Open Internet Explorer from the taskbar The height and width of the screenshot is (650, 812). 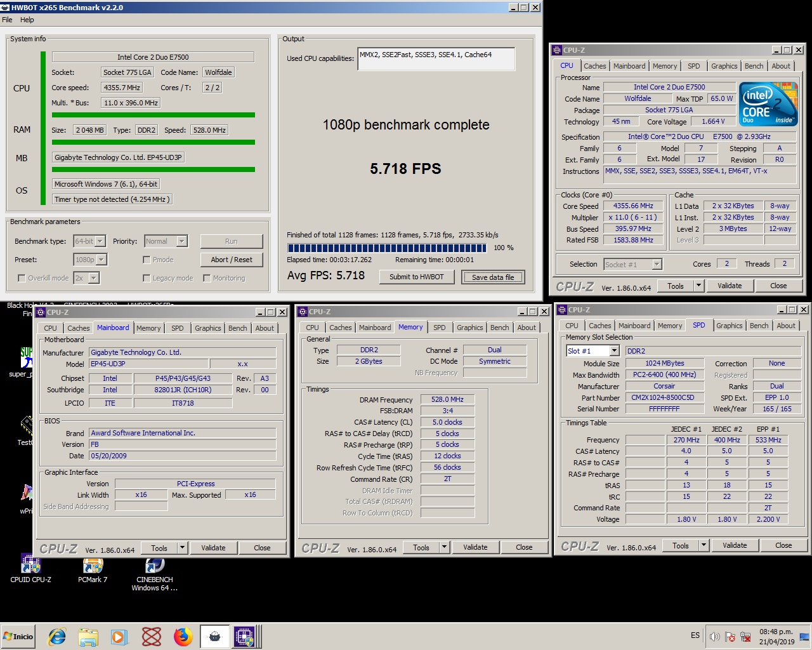point(57,636)
